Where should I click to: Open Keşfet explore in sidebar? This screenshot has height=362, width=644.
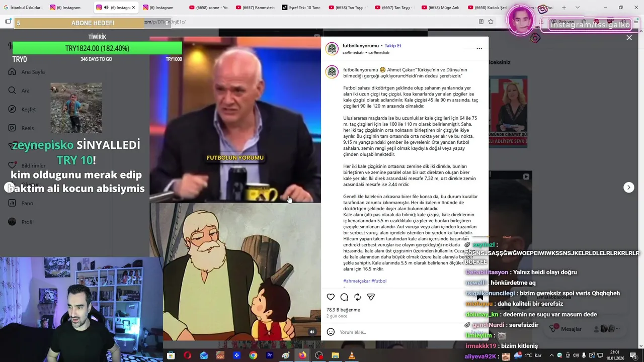22,110
